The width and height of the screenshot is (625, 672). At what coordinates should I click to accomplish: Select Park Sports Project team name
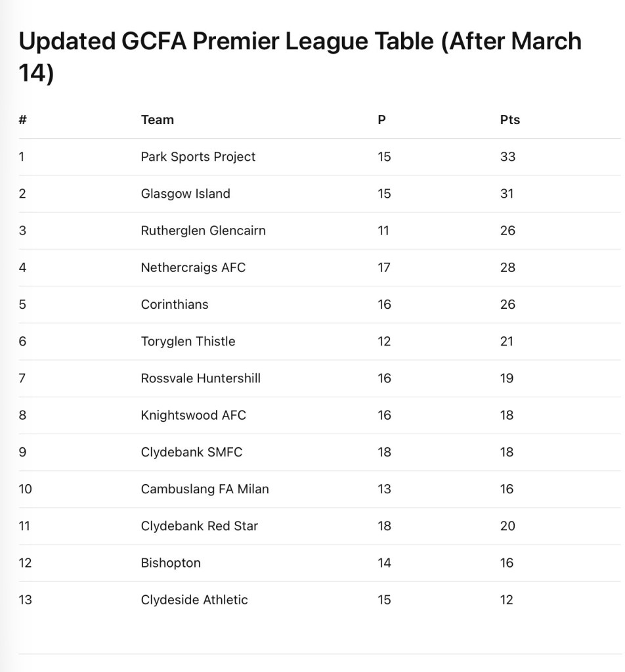(198, 156)
